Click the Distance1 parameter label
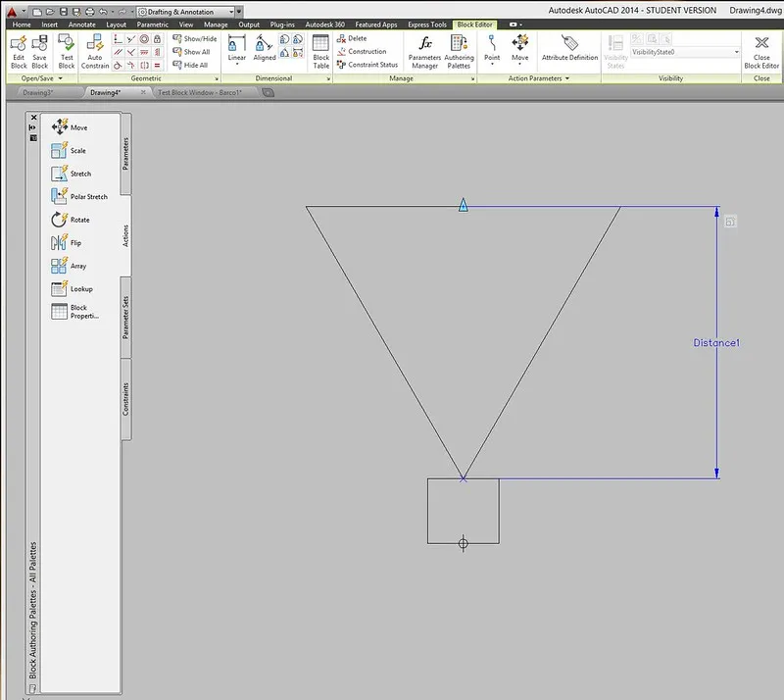This screenshot has width=784, height=700. pyautogui.click(x=715, y=342)
